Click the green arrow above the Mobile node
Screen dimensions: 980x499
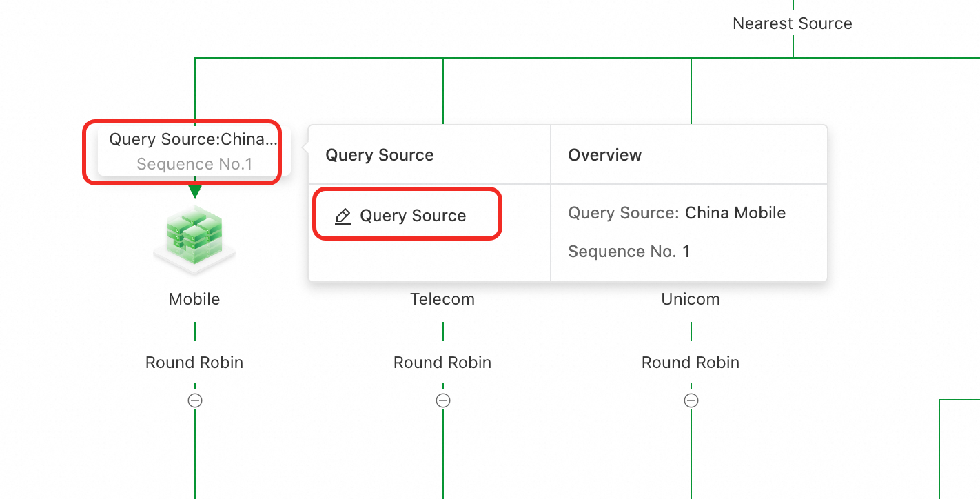click(x=195, y=191)
